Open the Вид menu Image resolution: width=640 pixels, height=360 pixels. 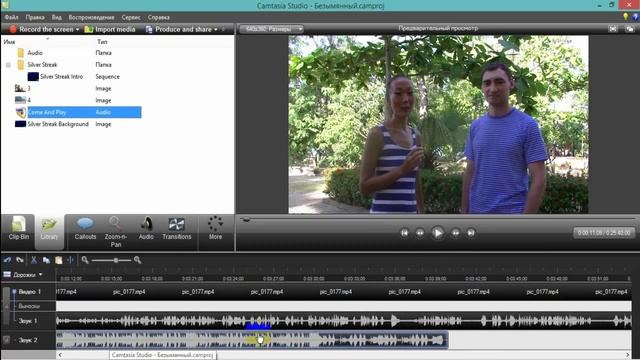56,17
